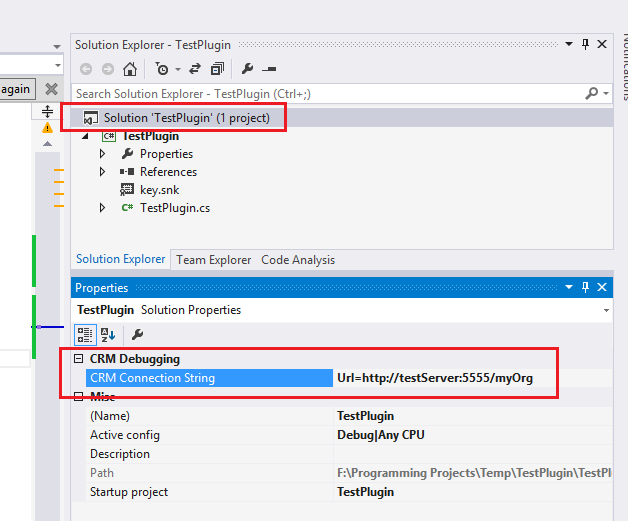Viewport: 628px width, 521px height.
Task: Click the Home icon in Solution Explorer
Action: pos(129,69)
